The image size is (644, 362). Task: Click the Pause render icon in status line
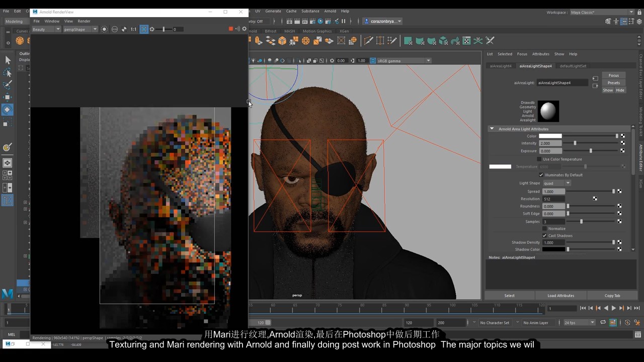(344, 21)
